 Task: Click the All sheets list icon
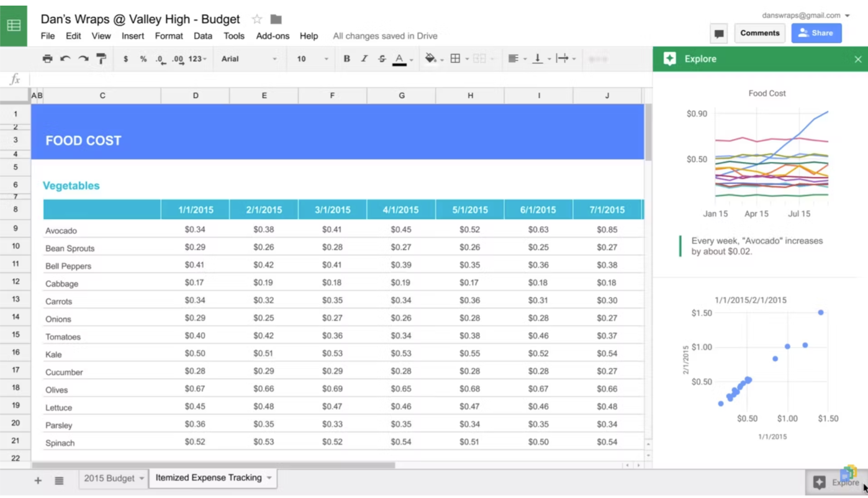pyautogui.click(x=59, y=480)
